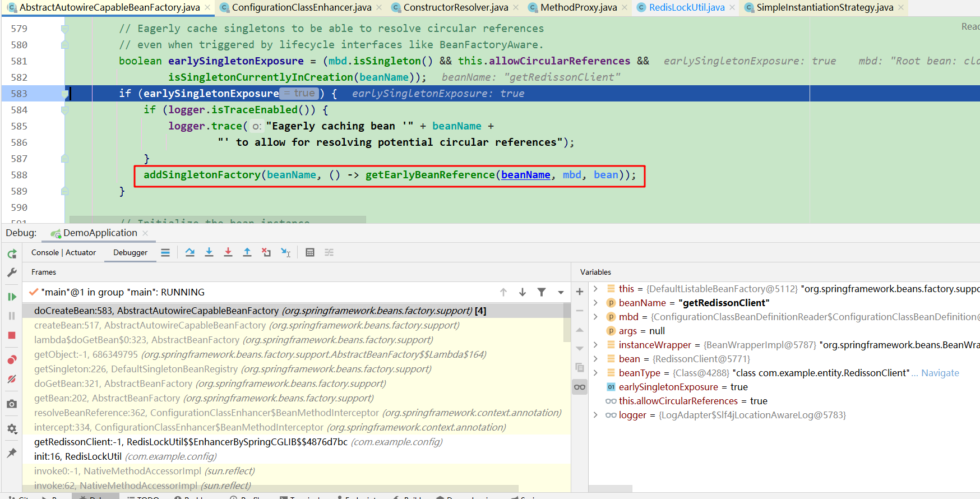Expand the beanType variable node
Image resolution: width=980 pixels, height=499 pixels.
595,373
